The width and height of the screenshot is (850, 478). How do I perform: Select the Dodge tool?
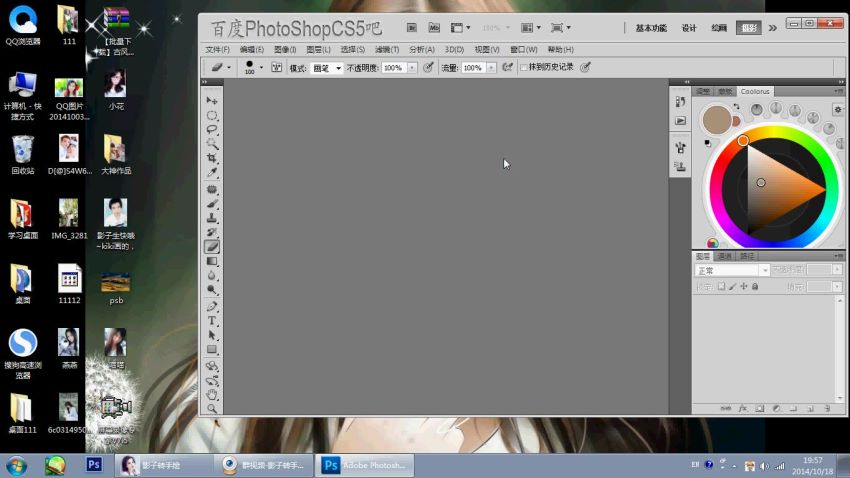point(212,289)
